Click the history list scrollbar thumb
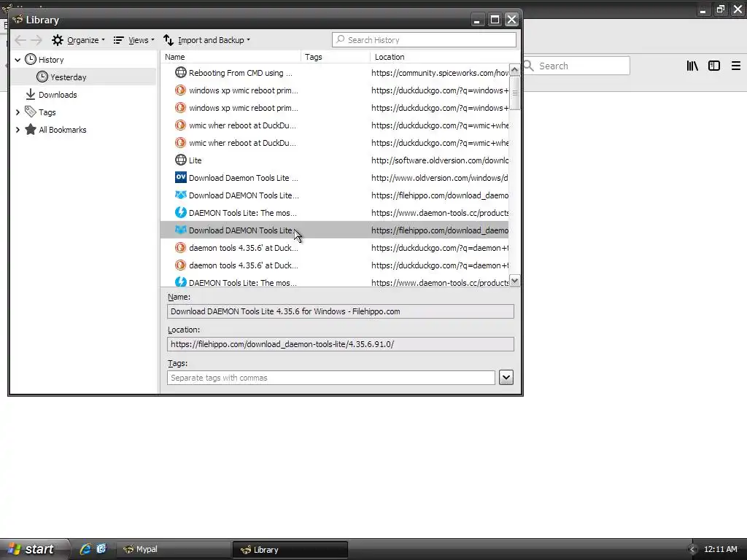Screen dimensions: 747x560 click(x=514, y=93)
